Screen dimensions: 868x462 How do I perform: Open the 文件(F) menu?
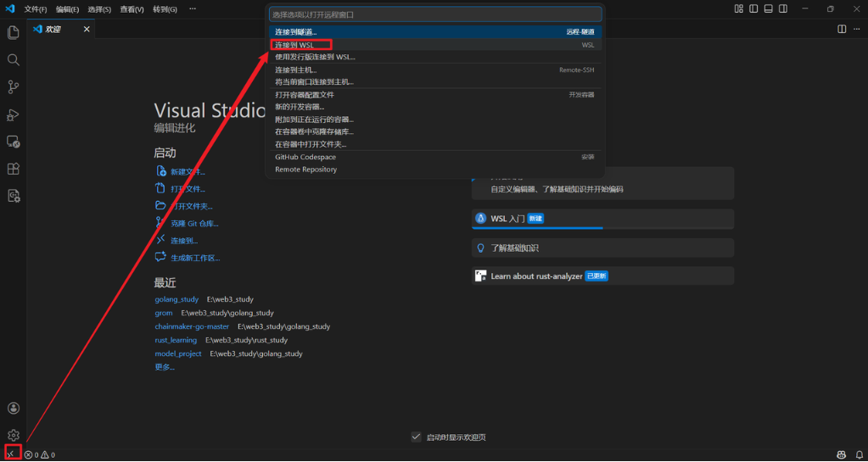pyautogui.click(x=36, y=9)
